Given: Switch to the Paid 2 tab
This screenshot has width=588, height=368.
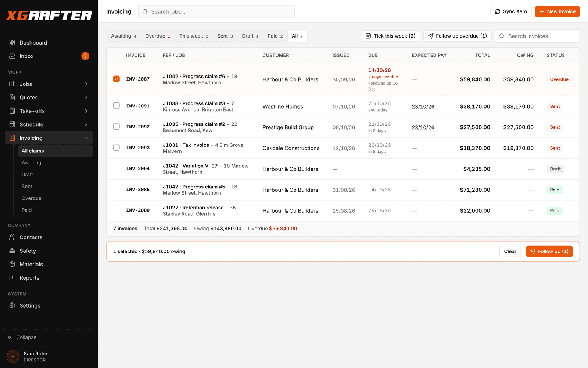Looking at the screenshot, I should [275, 36].
